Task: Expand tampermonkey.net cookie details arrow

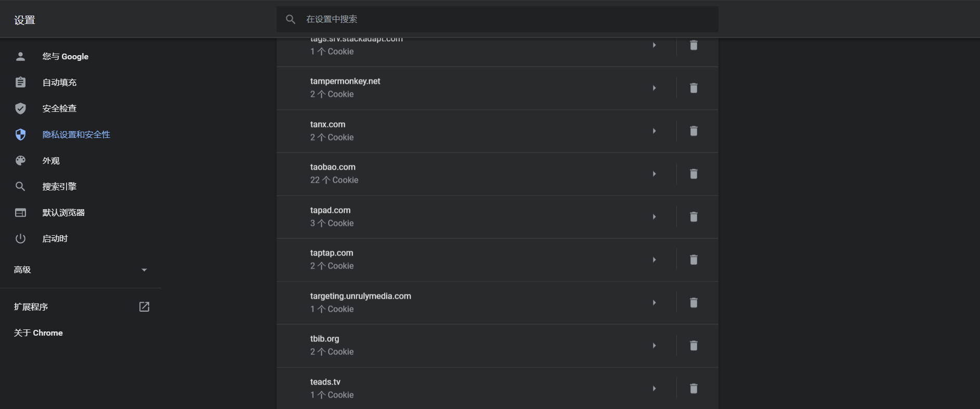Action: (655, 88)
